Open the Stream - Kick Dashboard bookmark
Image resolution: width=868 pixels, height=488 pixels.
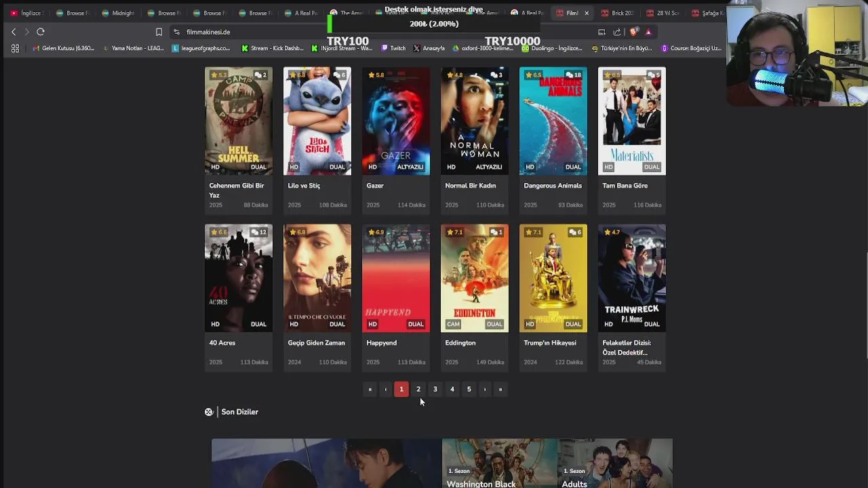[x=273, y=48]
